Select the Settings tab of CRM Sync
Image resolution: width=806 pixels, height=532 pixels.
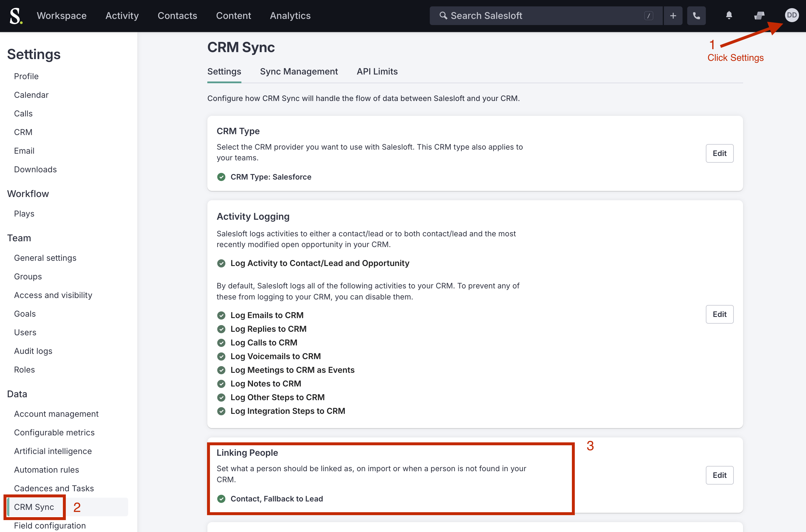click(224, 72)
